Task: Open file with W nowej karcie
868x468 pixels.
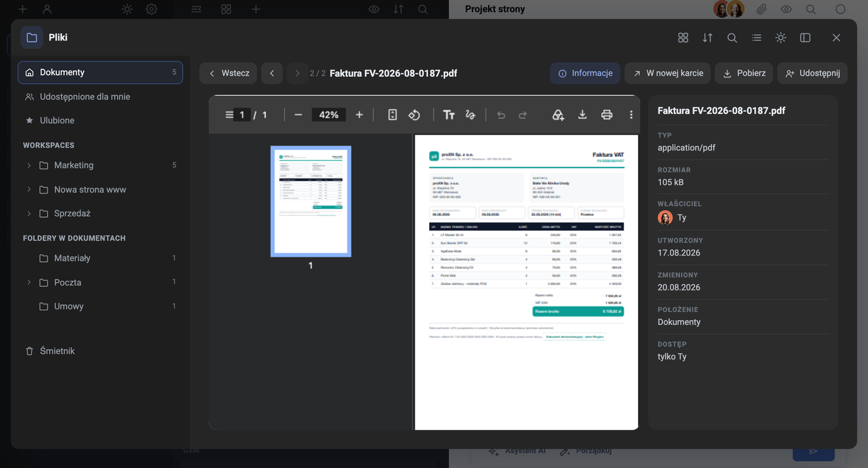Action: 668,73
